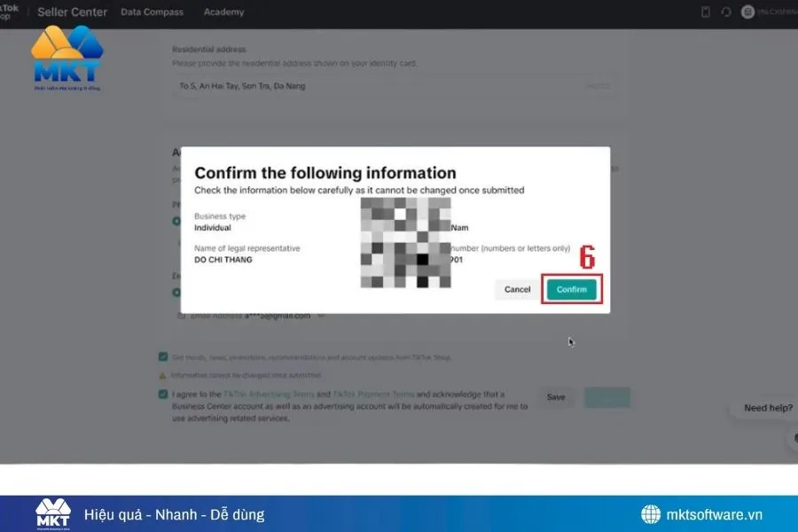Uncheck the TikTok Shop updates checkbox
This screenshot has height=532, width=798.
pos(162,357)
